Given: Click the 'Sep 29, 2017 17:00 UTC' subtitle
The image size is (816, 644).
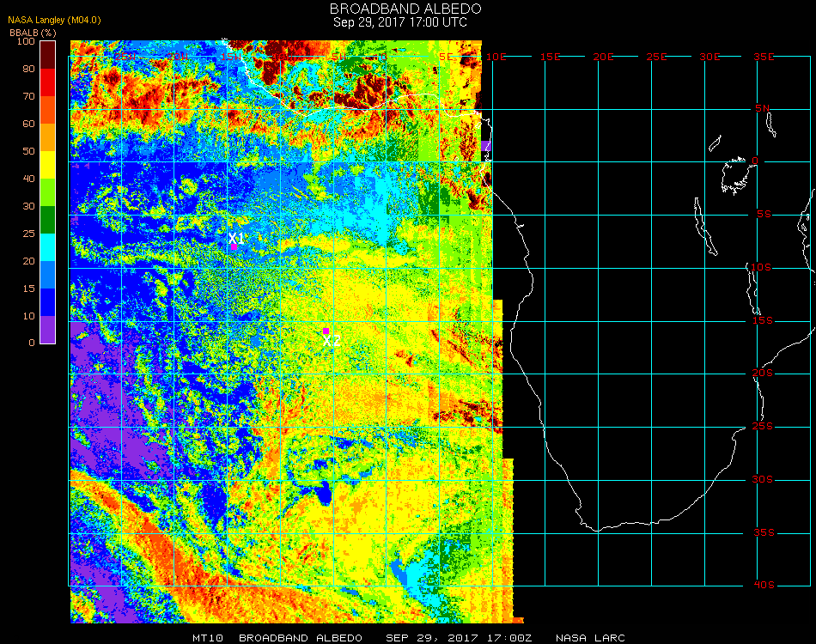Looking at the screenshot, I should click(x=400, y=22).
